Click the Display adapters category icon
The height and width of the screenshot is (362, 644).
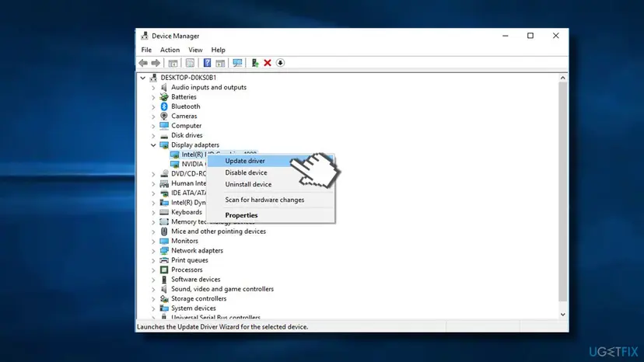[x=164, y=145]
